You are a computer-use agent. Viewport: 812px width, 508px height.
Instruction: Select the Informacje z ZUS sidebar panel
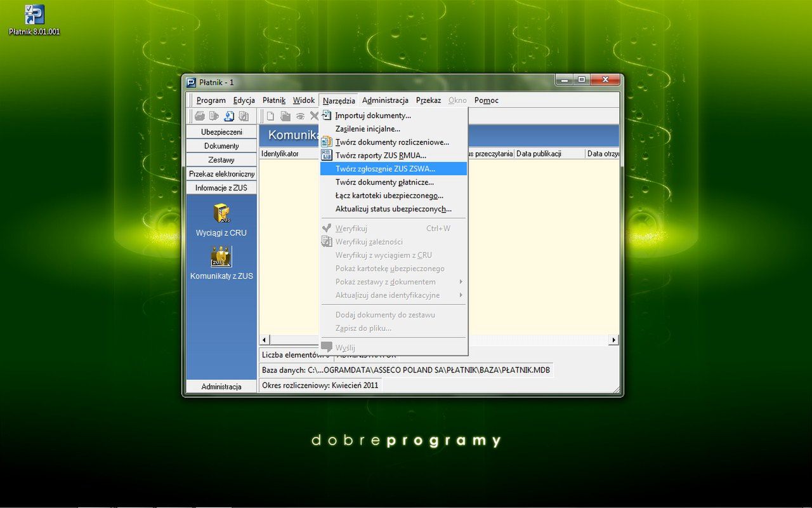[221, 188]
